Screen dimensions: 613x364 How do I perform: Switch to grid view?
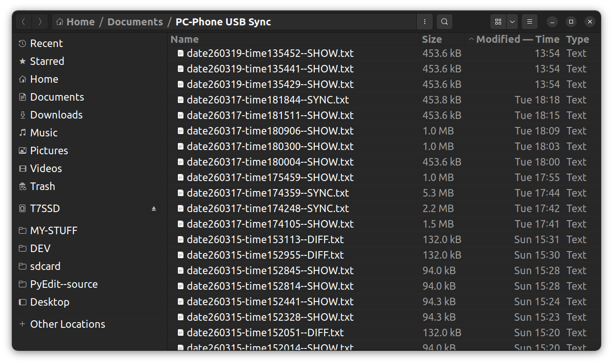498,22
